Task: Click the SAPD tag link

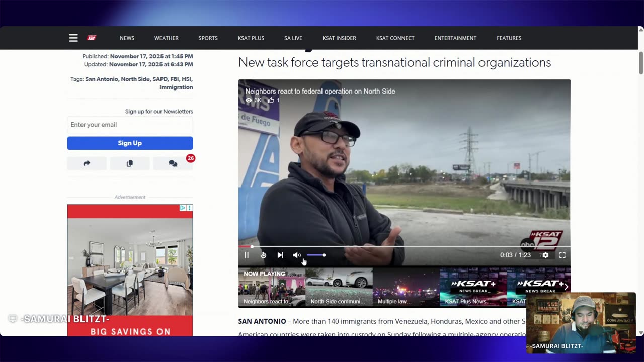Action: tap(161, 79)
